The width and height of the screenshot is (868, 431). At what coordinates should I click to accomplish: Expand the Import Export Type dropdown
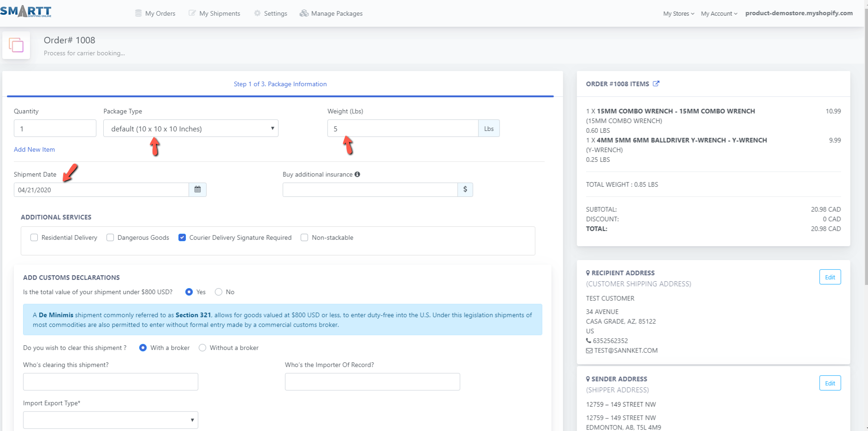point(111,420)
